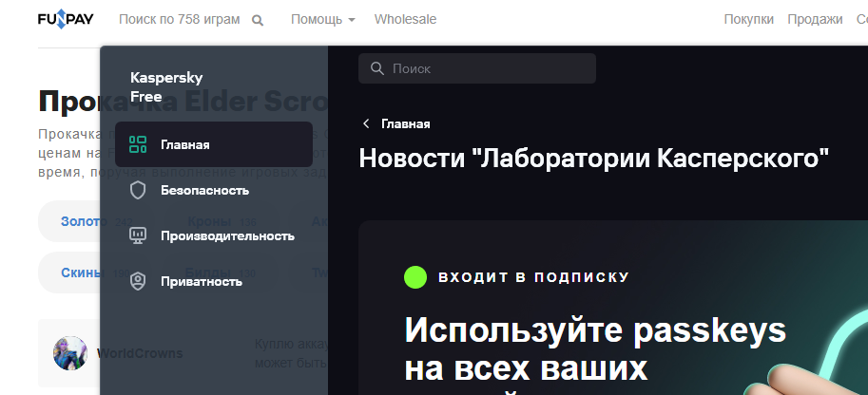Click the monitor icon next to Производительность
Screen dimensions: 868x395
(x=137, y=235)
